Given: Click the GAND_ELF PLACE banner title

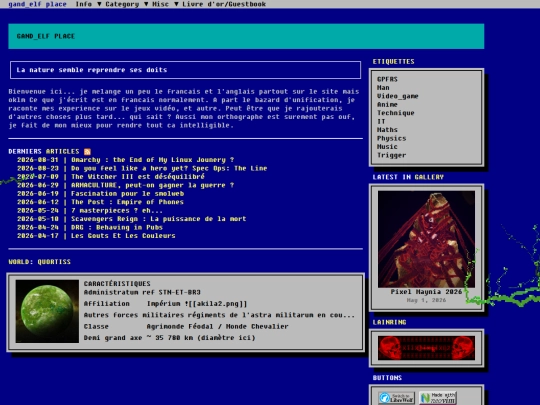Looking at the screenshot, I should [x=45, y=36].
